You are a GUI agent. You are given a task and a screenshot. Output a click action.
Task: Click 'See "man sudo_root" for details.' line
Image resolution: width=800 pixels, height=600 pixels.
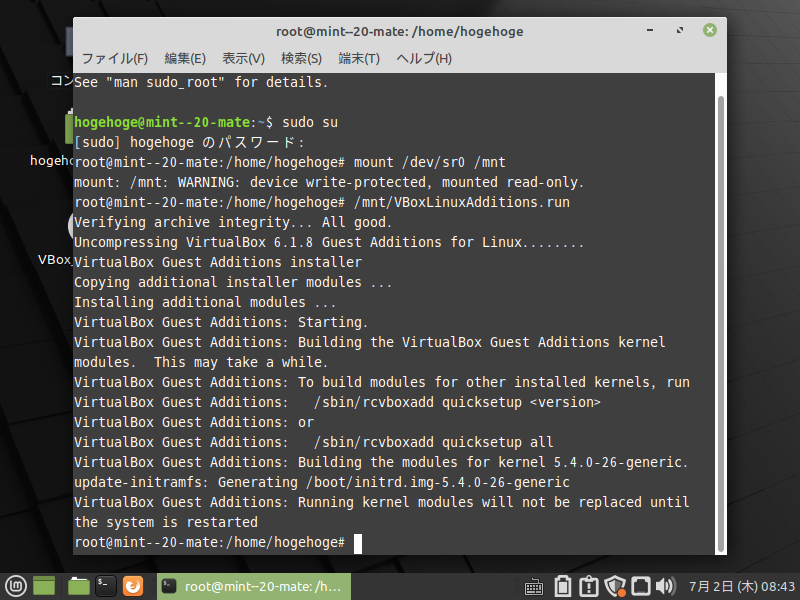(x=201, y=83)
